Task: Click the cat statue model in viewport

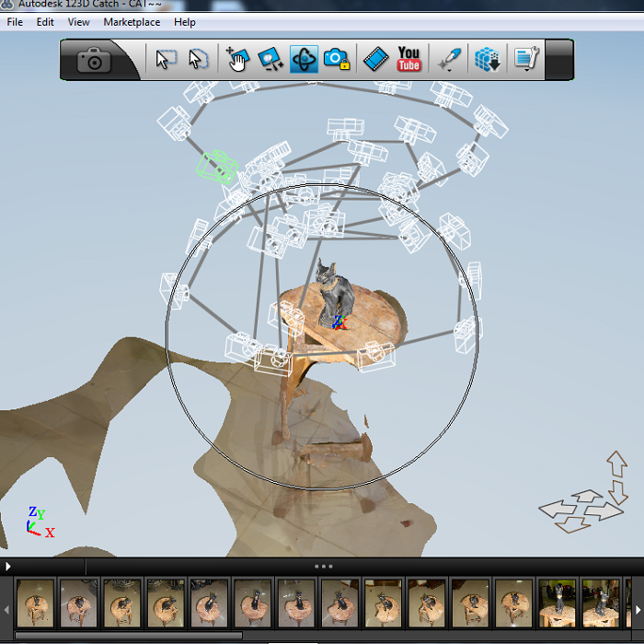Action: [335, 293]
